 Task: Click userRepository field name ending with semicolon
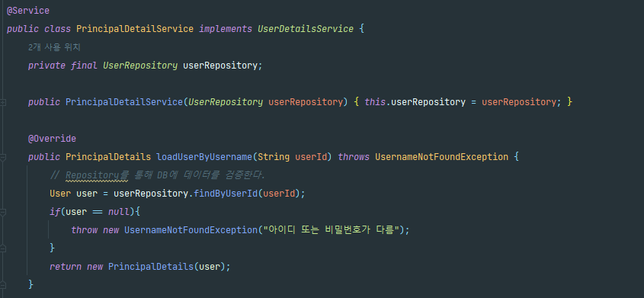(x=223, y=66)
